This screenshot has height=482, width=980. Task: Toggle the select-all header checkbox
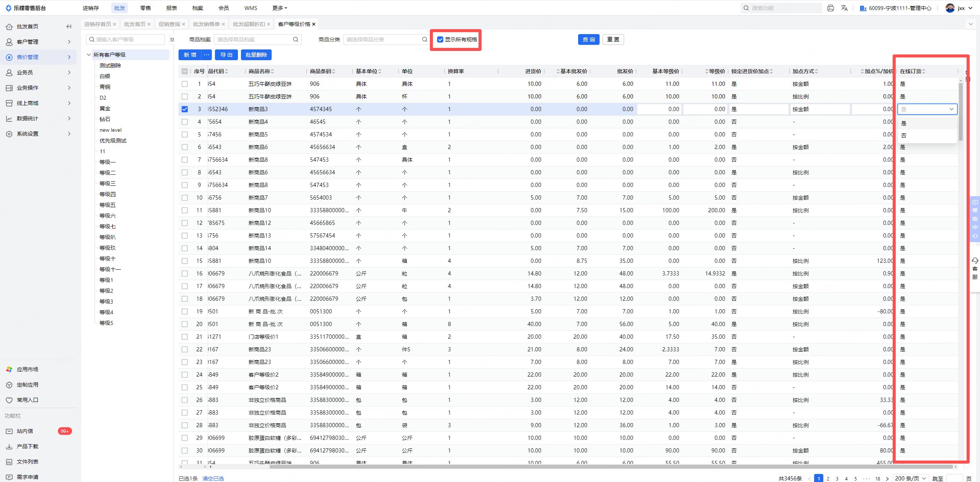pyautogui.click(x=185, y=71)
